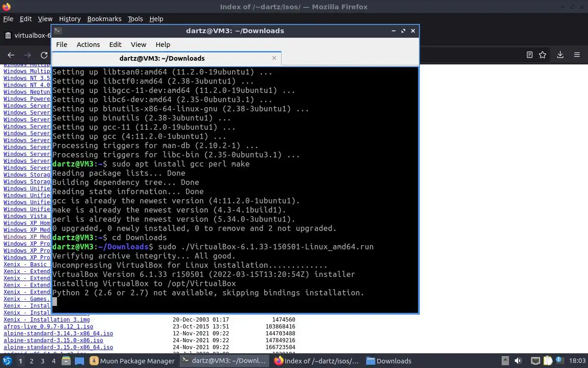Screen dimensions: 588x368
Task: Open the Firefox hamburger application menu
Action: tap(577, 55)
